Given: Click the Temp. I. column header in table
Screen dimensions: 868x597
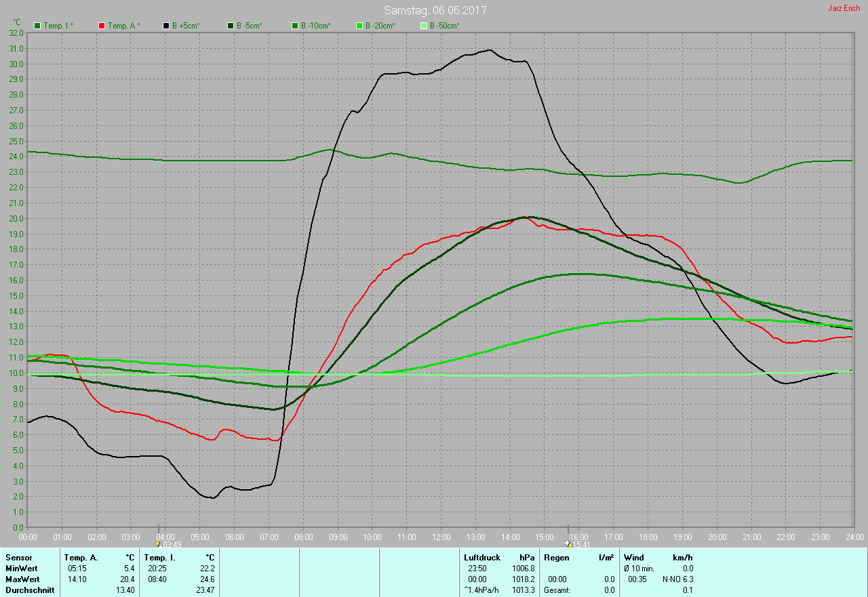Looking at the screenshot, I should (159, 557).
